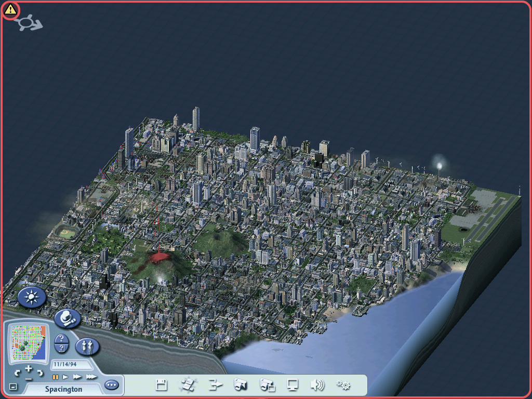Set simulation to fastest triple-arrow speed
Screen dimensions: 532x399
[91, 377]
